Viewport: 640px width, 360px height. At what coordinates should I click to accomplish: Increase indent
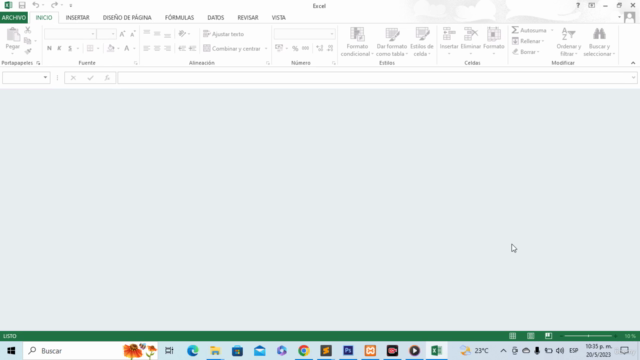click(193, 48)
